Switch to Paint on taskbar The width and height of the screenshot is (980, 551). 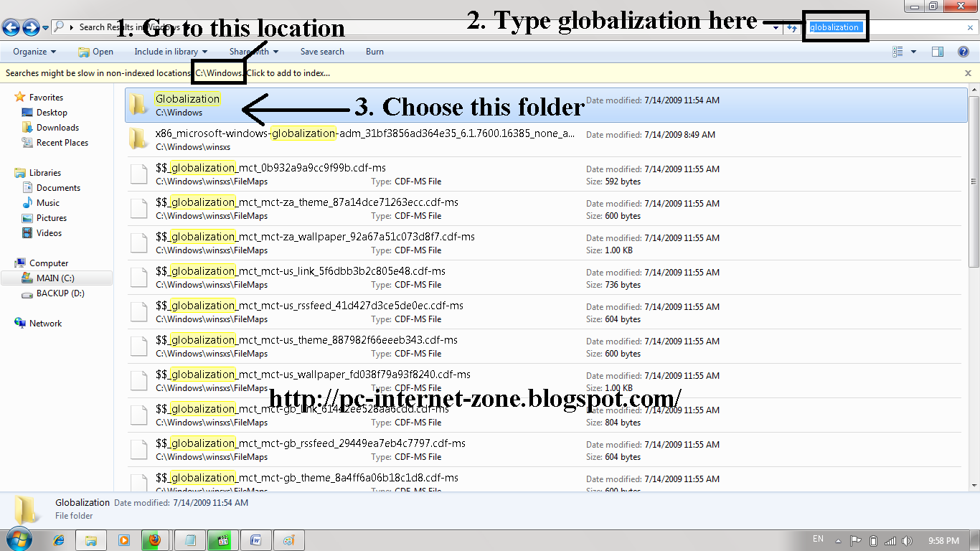coord(288,540)
